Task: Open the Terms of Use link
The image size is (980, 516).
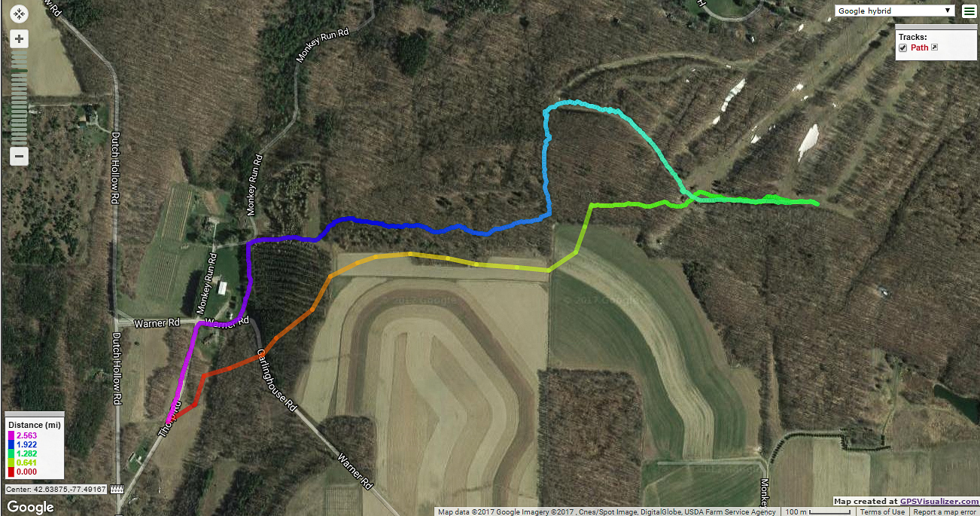Action: pyautogui.click(x=883, y=511)
